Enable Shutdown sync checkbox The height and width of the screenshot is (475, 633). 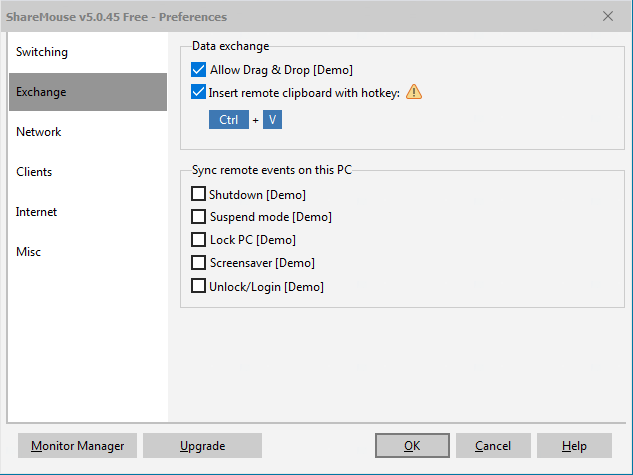(198, 194)
